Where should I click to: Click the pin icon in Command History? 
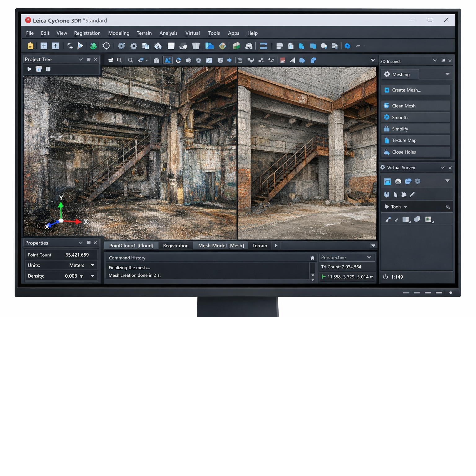click(x=312, y=258)
